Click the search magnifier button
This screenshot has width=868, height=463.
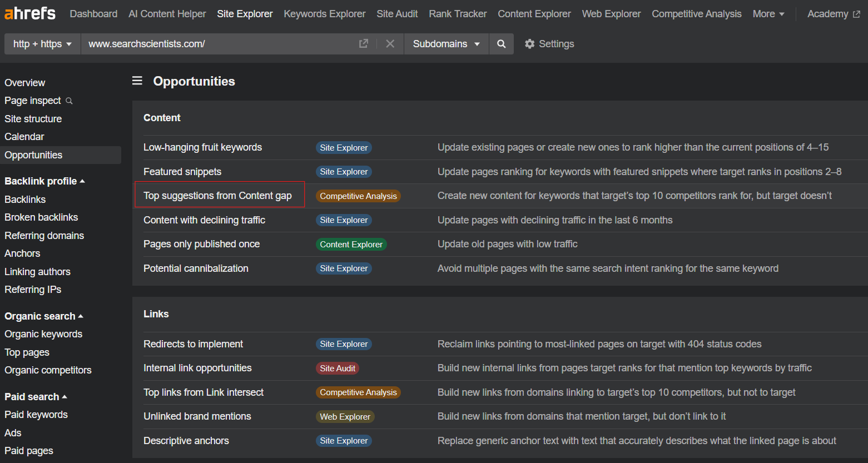click(502, 43)
